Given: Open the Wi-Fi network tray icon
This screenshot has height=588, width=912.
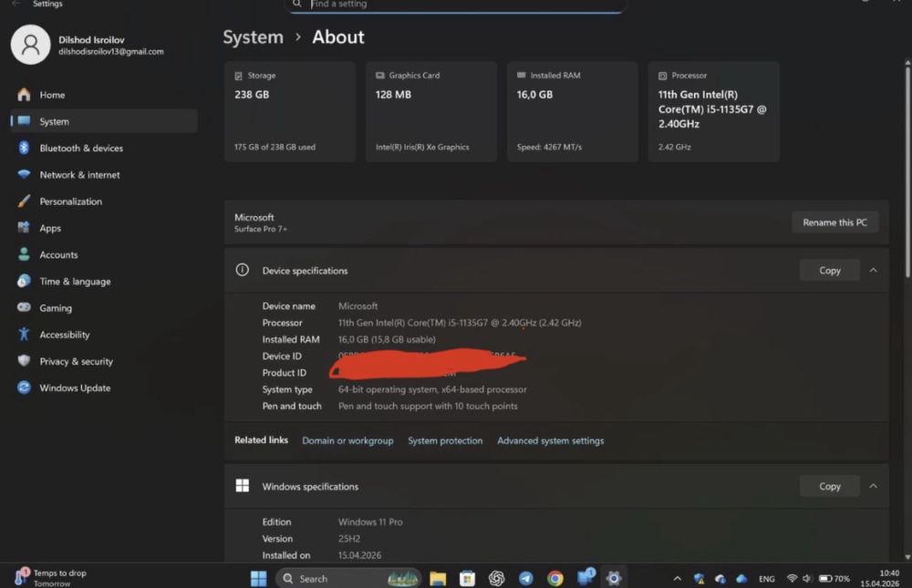Looking at the screenshot, I should coord(792,579).
